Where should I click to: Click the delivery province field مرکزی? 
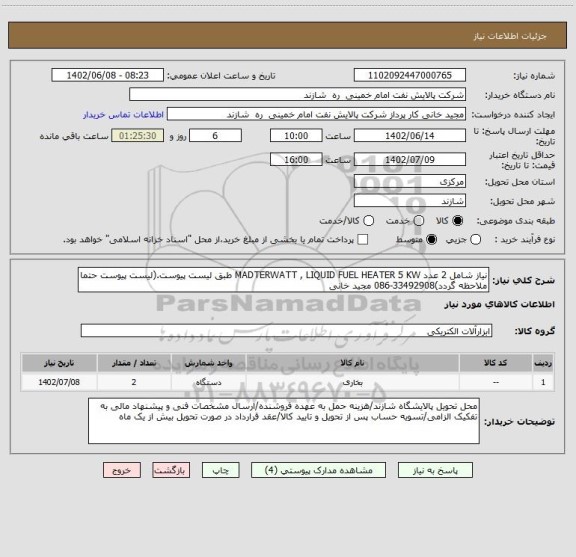[410, 182]
